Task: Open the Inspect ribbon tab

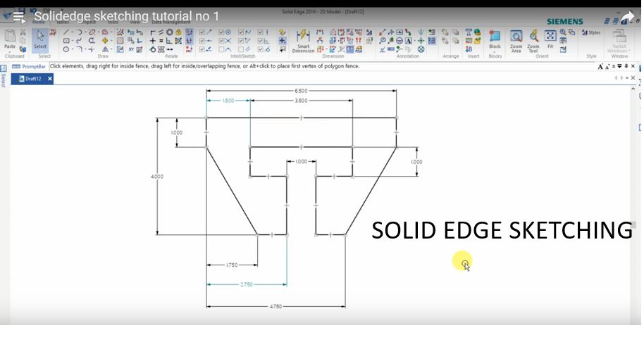Action: point(89,22)
